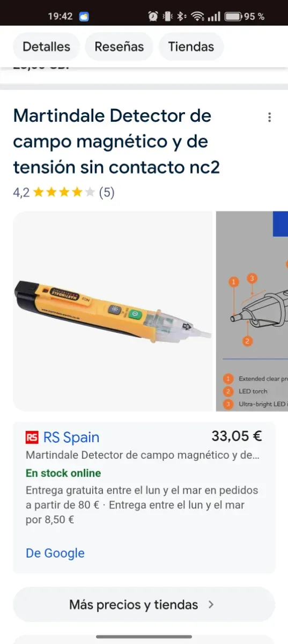The height and width of the screenshot is (644, 288).
Task: Tap the vibrate mode status icon
Action: pyautogui.click(x=167, y=17)
